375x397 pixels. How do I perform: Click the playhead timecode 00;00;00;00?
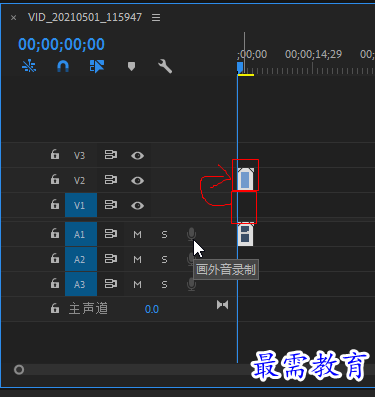(61, 44)
